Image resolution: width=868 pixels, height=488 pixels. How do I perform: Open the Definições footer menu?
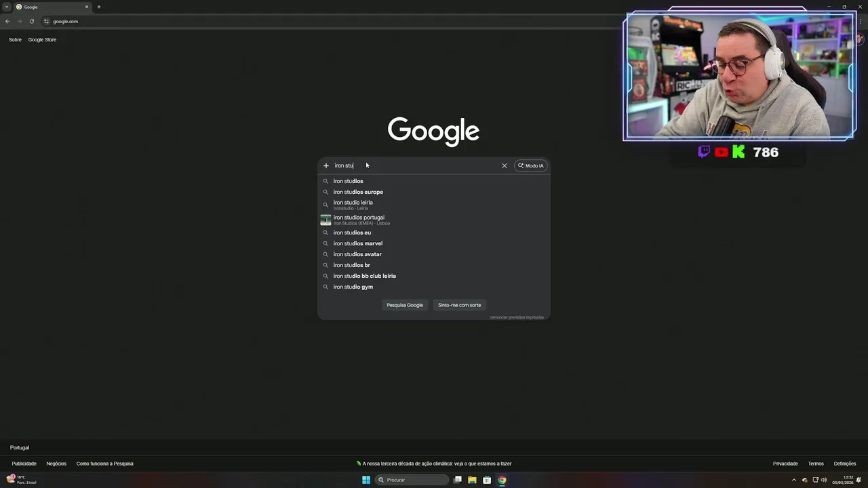[x=845, y=464]
